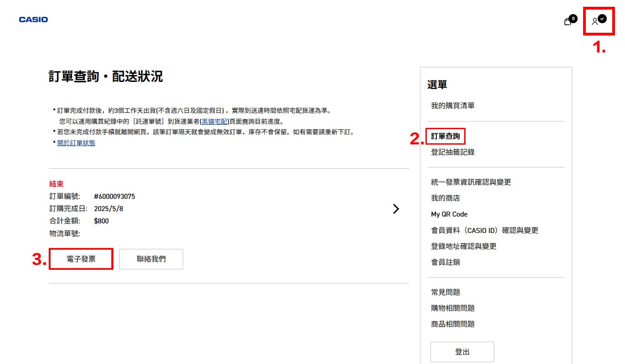Click the 聯絡我們 button
625x364 pixels.
tap(151, 259)
